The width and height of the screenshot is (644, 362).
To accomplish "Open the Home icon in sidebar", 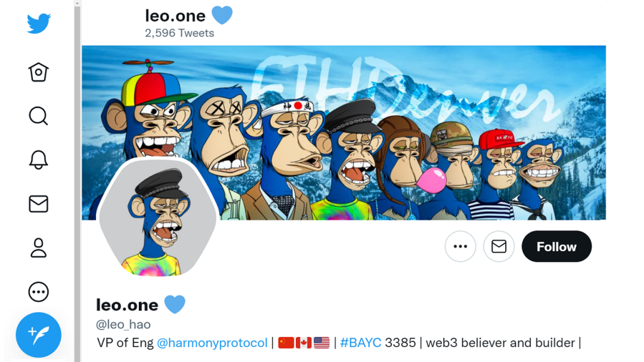I will pyautogui.click(x=38, y=72).
